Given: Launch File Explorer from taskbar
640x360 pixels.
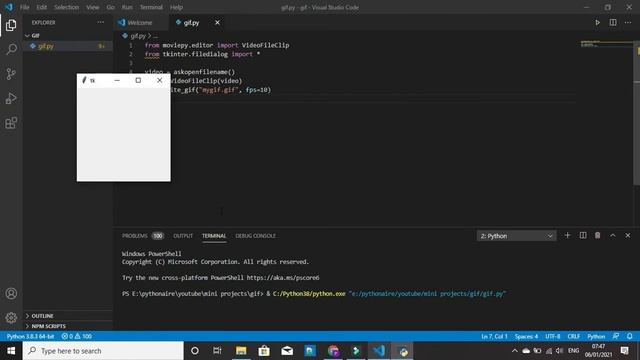Looking at the screenshot, I should tap(241, 351).
